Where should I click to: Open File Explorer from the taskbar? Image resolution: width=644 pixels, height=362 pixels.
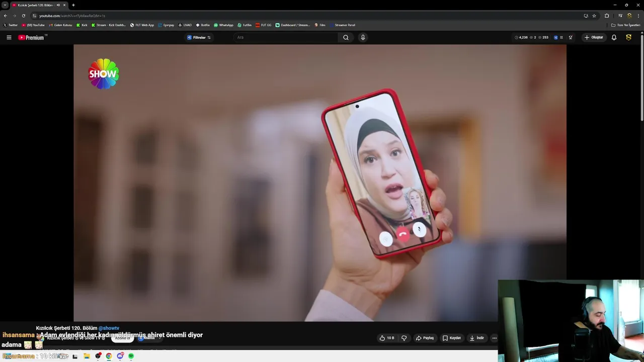coord(87,356)
